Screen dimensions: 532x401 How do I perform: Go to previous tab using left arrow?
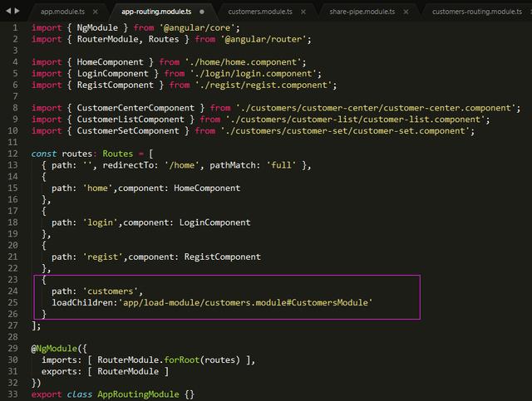[8, 11]
